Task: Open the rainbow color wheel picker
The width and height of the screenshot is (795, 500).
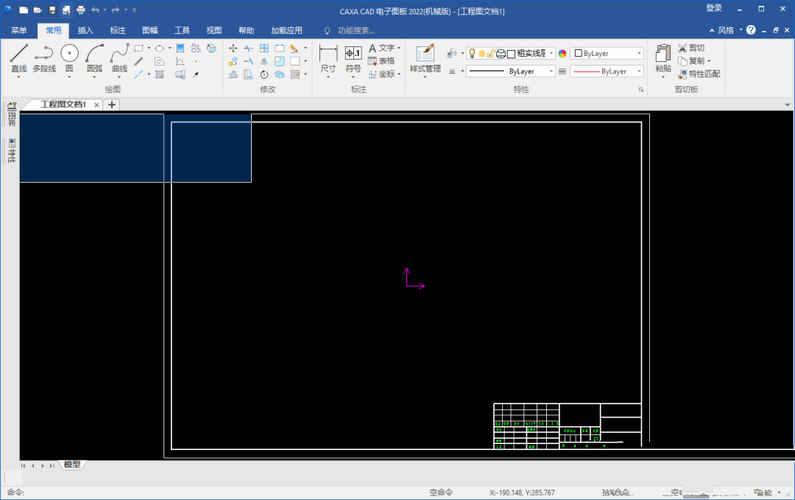Action: 562,53
